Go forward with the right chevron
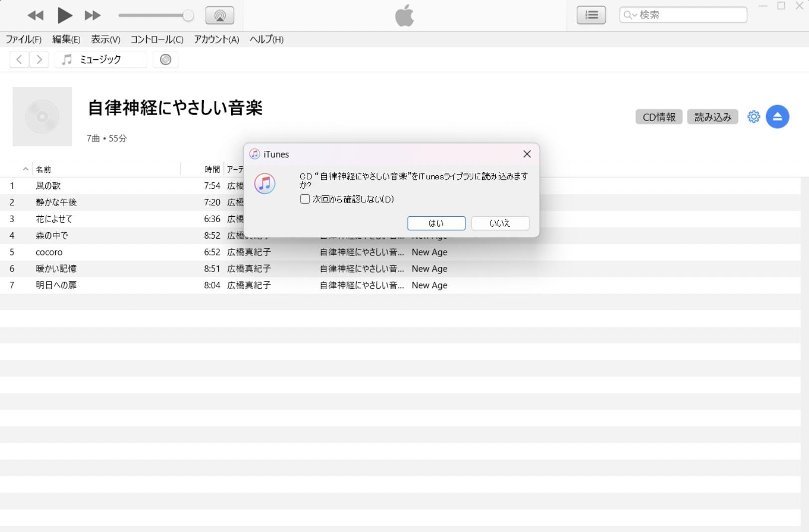Viewport: 809px width, 532px height. click(x=39, y=60)
